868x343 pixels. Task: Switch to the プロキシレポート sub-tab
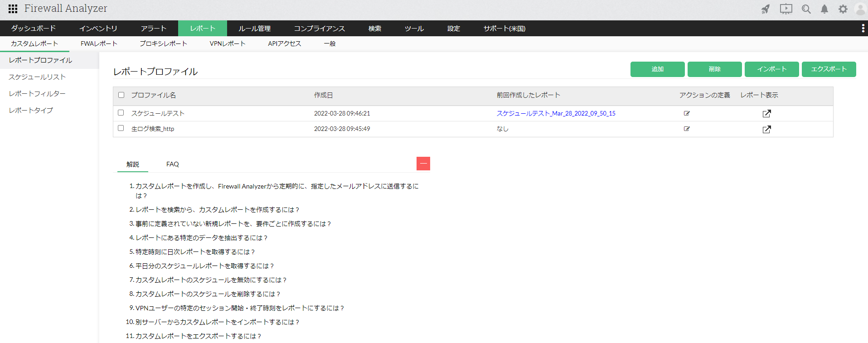click(163, 44)
